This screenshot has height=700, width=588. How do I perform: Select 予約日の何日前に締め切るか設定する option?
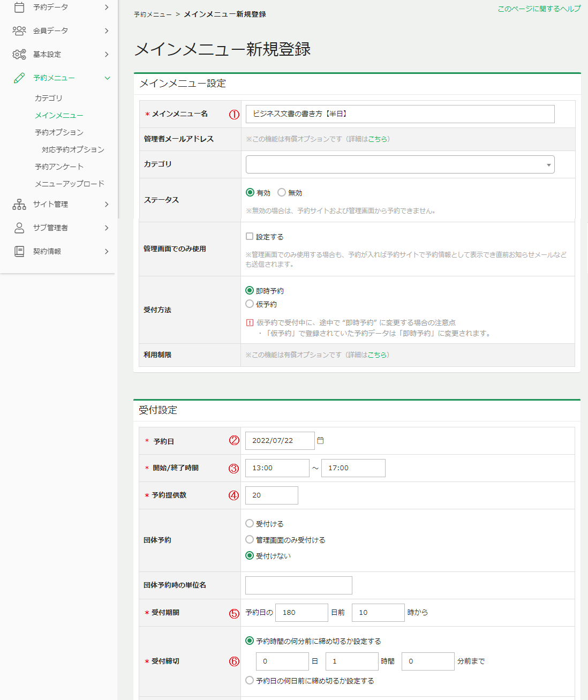[x=250, y=680]
